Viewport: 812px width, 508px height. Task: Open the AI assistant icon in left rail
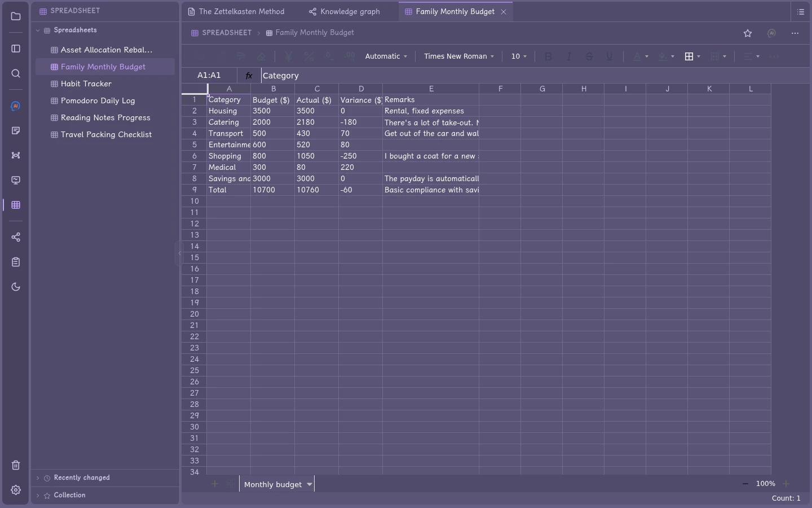(x=16, y=106)
